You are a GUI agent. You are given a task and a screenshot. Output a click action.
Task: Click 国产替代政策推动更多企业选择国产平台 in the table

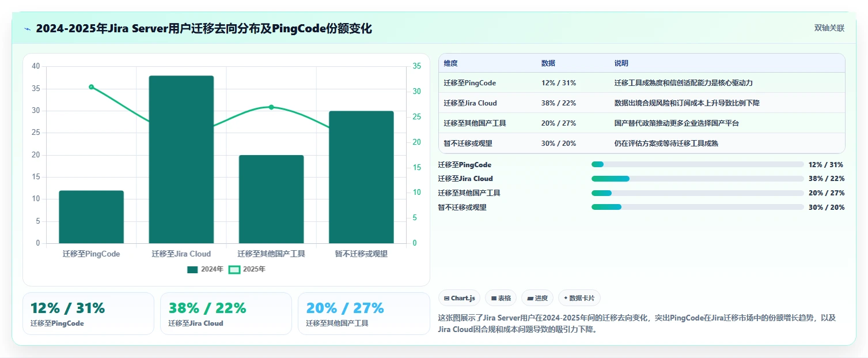point(677,123)
